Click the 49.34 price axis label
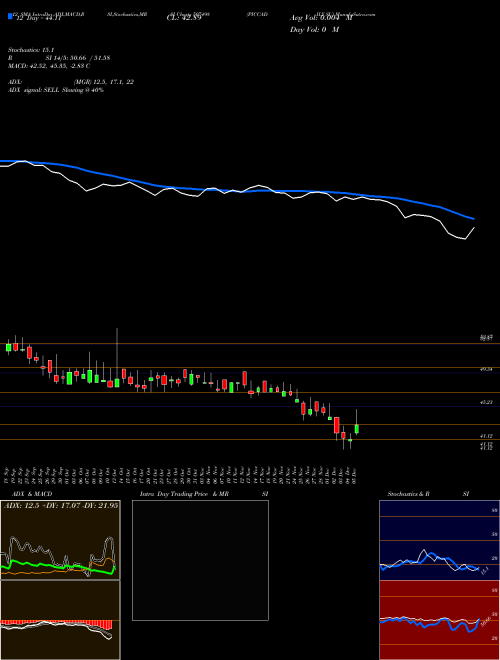This screenshot has height=660, width=500. click(x=486, y=368)
